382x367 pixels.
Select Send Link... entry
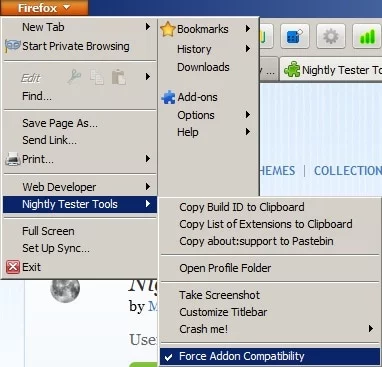pyautogui.click(x=79, y=140)
